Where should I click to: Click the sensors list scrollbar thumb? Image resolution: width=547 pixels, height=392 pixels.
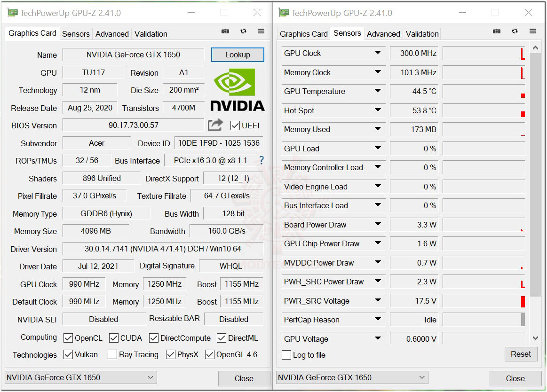tap(535, 174)
